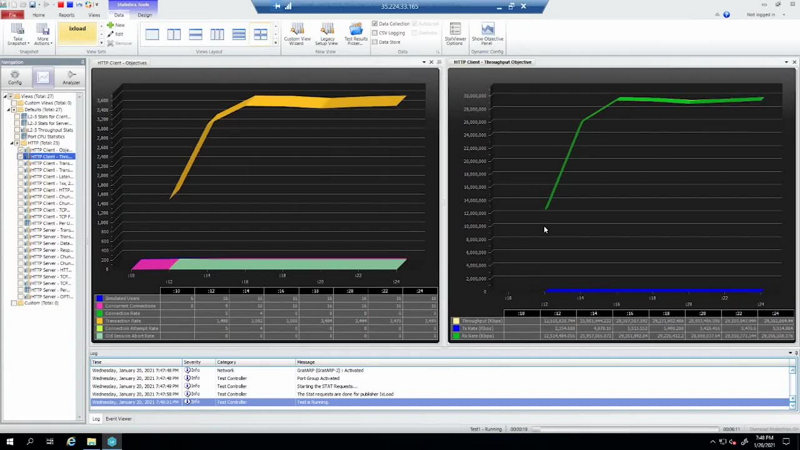Image resolution: width=800 pixels, height=450 pixels.
Task: Check the Custom (Total: 0) checkbox
Action: tap(14, 303)
